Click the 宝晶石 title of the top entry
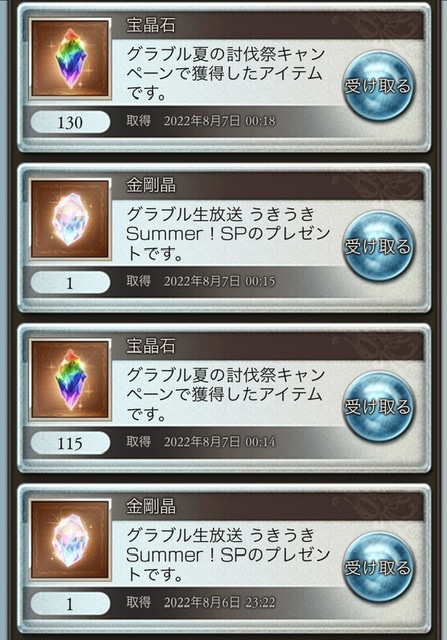Image resolution: width=447 pixels, height=640 pixels. click(x=151, y=25)
